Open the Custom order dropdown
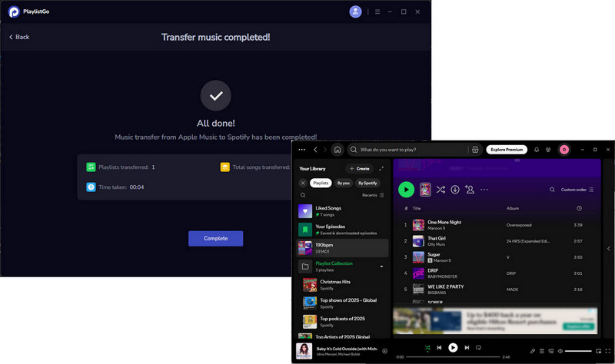615x364 pixels. pos(577,190)
